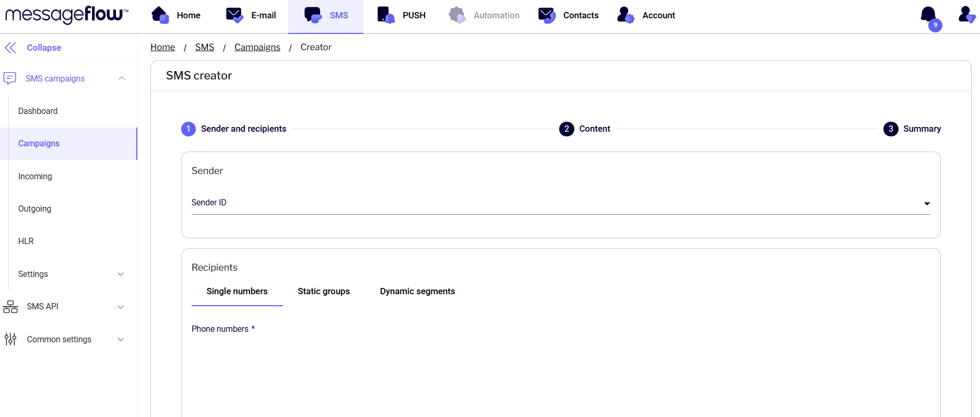Open Dashboard in the sidebar

pos(38,111)
